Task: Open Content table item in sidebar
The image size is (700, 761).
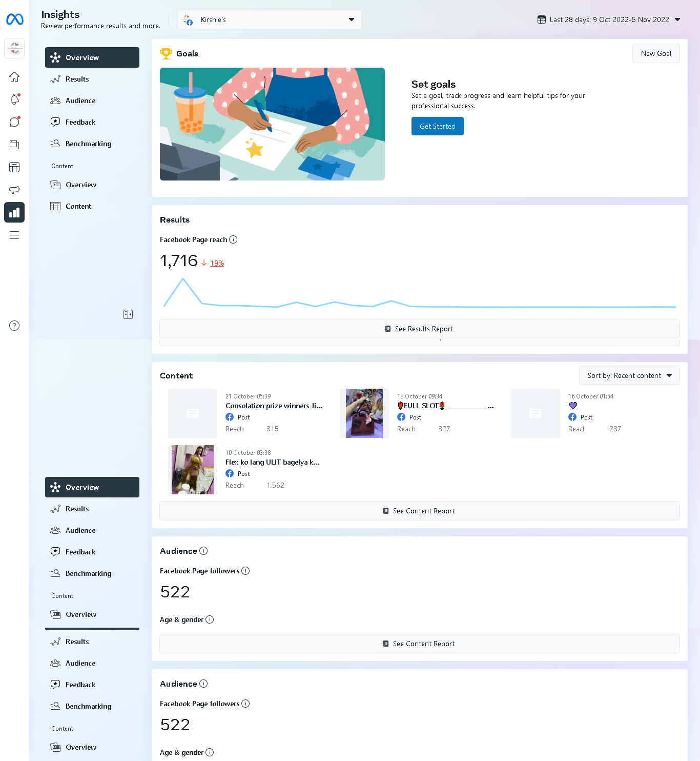Action: coord(92,206)
